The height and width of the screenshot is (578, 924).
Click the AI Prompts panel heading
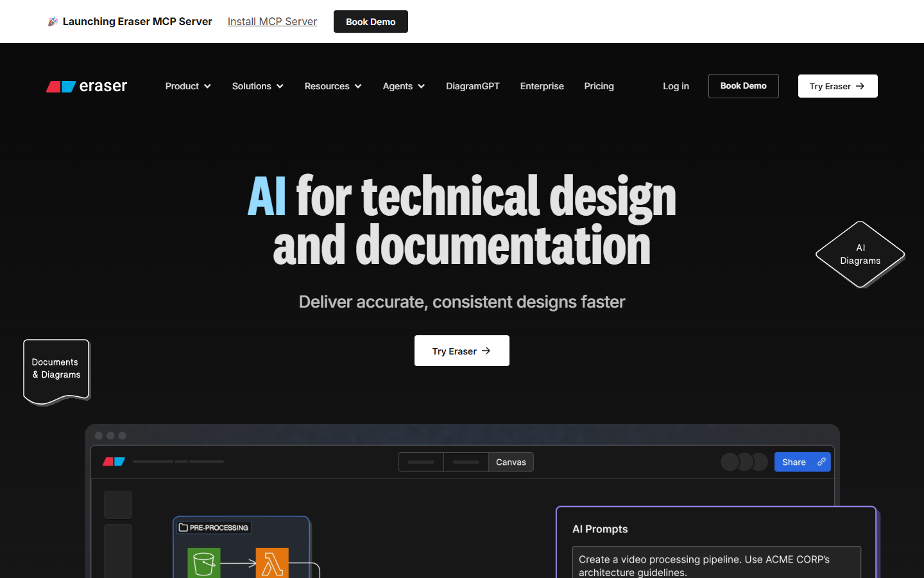600,529
